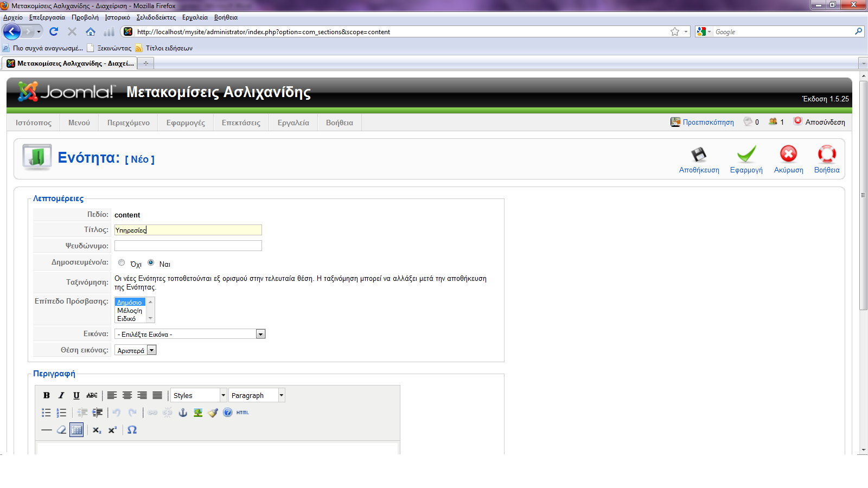Open the Εφαρμογές menu
The height and width of the screenshot is (488, 868).
click(186, 123)
